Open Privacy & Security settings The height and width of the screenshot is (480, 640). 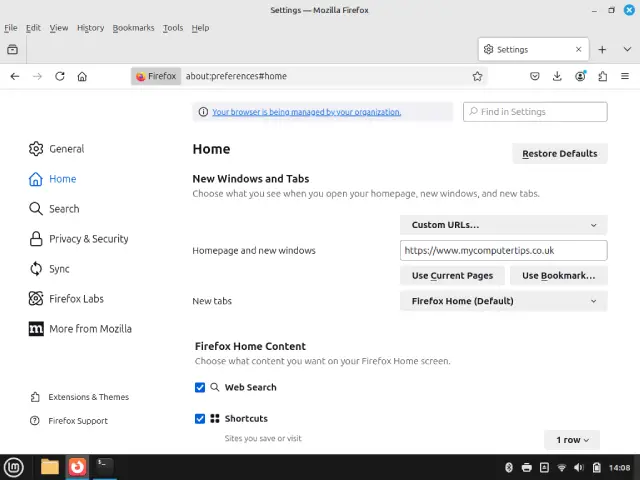coord(78,239)
